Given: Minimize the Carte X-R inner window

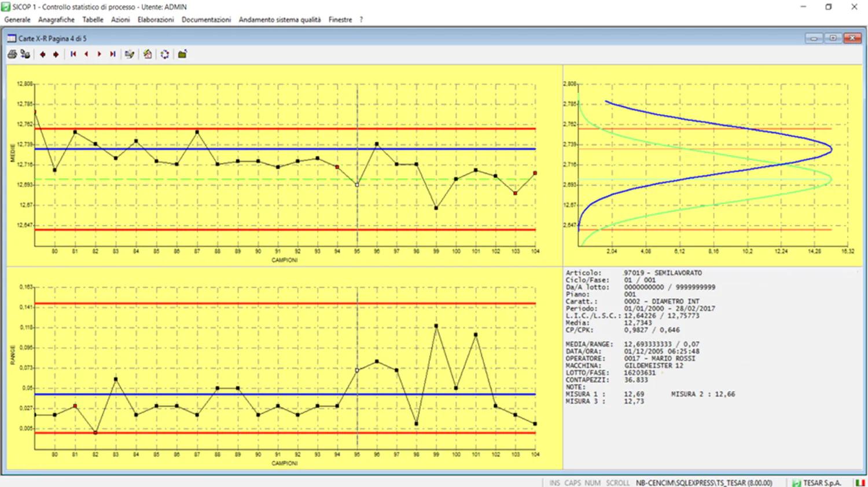Looking at the screenshot, I should click(x=814, y=38).
